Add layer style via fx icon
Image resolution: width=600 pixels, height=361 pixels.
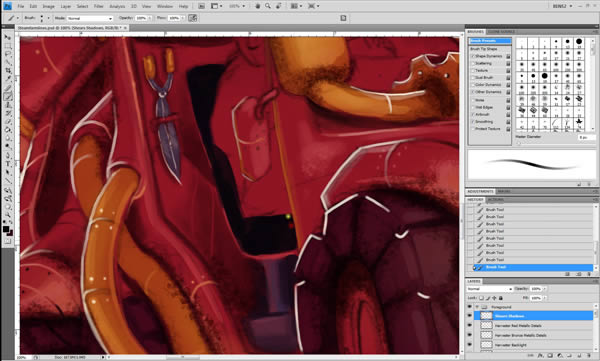(x=540, y=356)
